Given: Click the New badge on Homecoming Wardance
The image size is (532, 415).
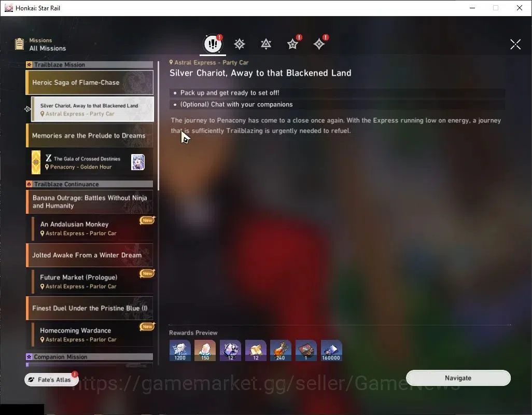Looking at the screenshot, I should pos(147,326).
